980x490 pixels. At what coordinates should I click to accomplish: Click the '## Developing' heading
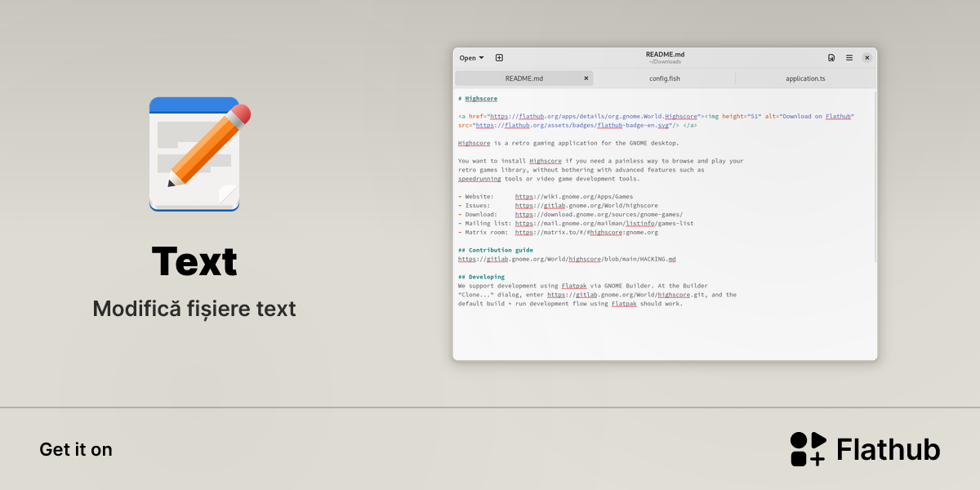click(x=482, y=277)
